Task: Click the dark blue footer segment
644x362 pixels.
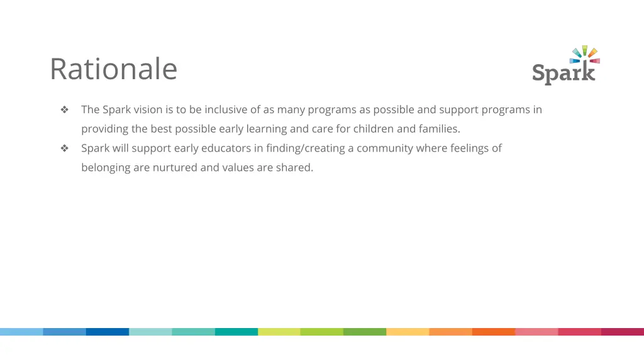Action: [108, 332]
